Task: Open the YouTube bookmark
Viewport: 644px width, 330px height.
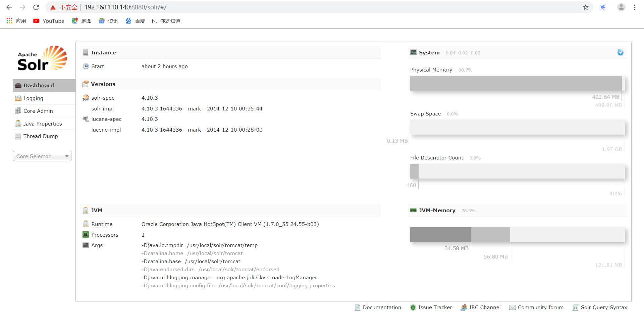Action: [49, 21]
